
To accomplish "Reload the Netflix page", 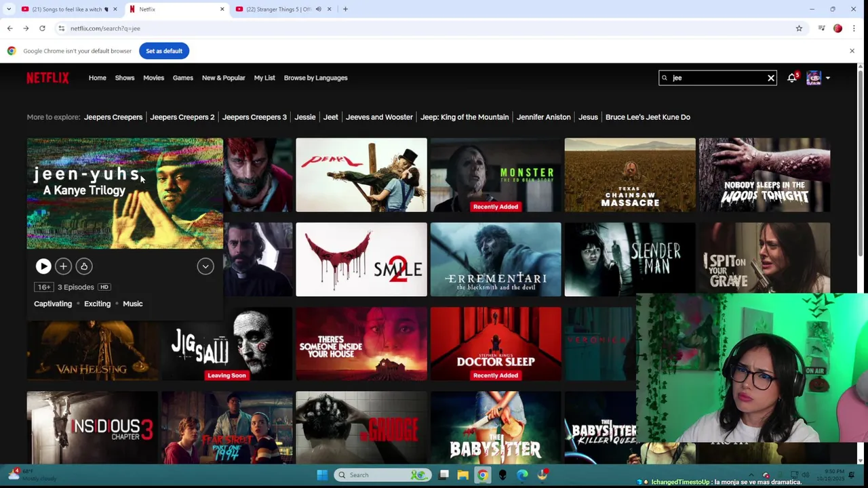I will coord(42,28).
